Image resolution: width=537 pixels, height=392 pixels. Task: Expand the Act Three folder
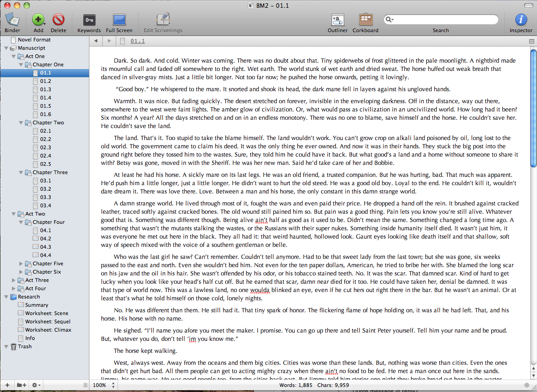pos(13,280)
